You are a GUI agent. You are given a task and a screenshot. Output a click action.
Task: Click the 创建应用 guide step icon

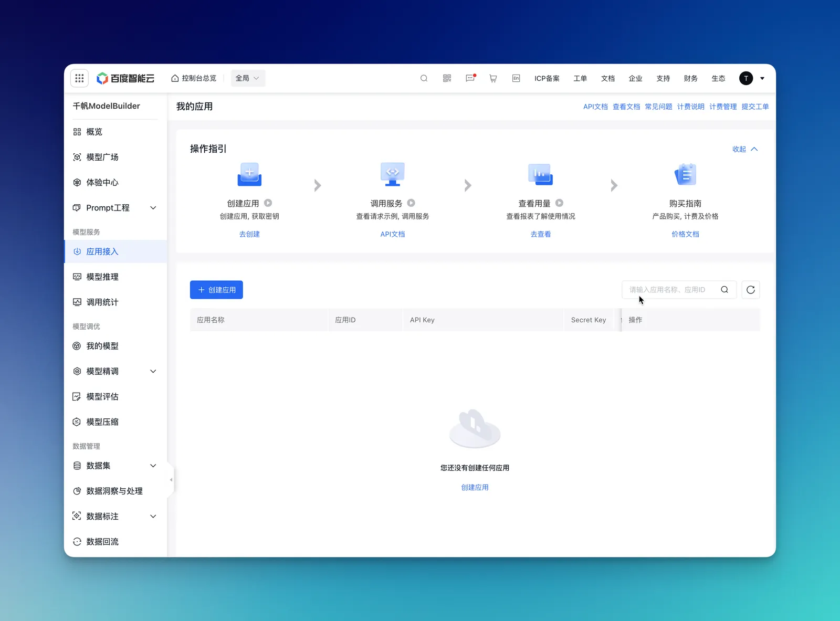249,175
